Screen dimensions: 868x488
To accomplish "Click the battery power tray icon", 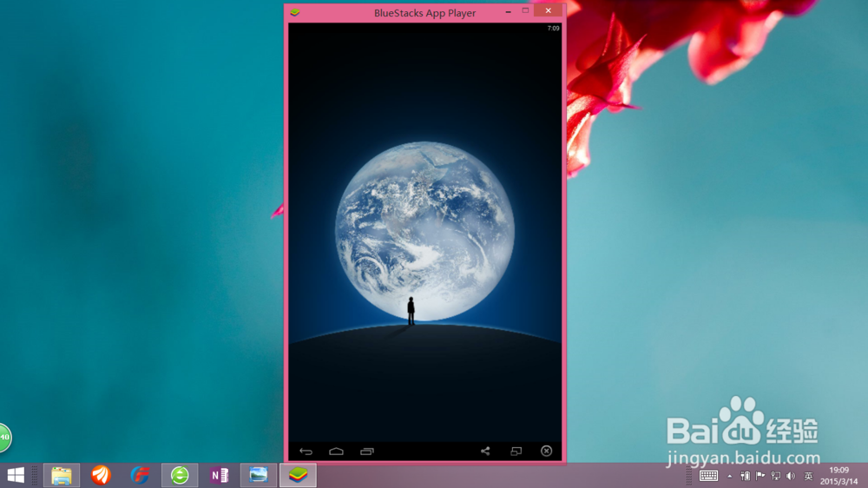I will point(745,476).
